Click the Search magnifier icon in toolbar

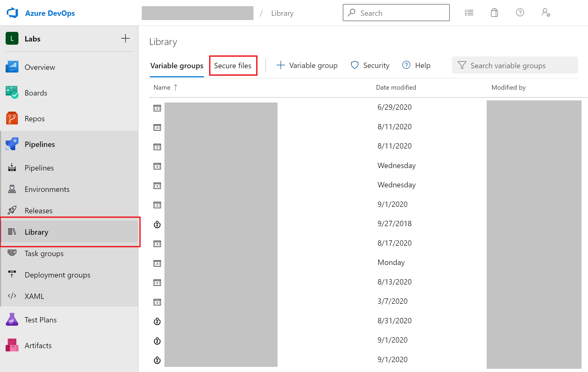352,13
